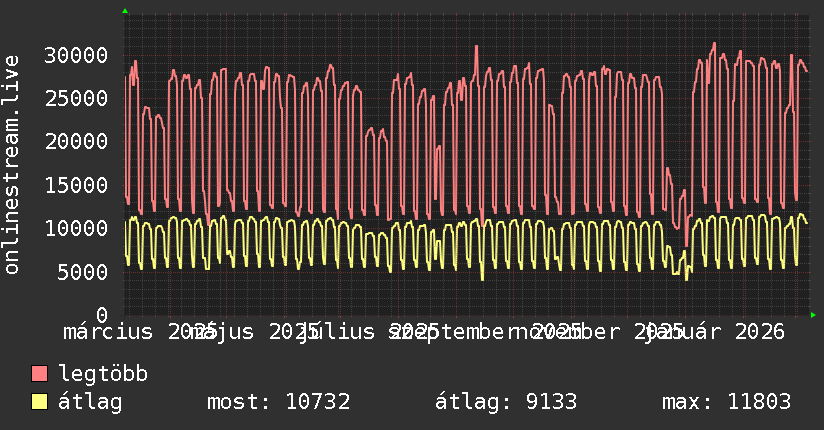Click the 'átlag: 9133' statistic
This screenshot has height=430, width=824.
(x=506, y=402)
